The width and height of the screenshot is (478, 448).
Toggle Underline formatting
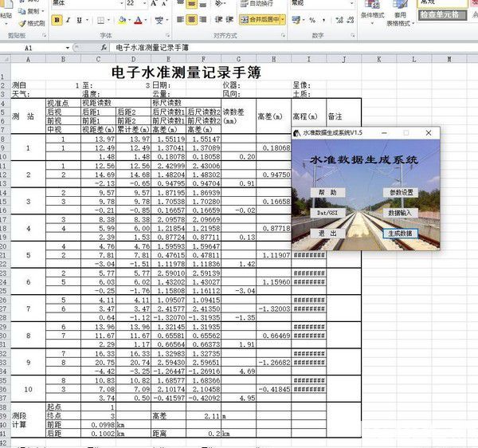[79, 20]
